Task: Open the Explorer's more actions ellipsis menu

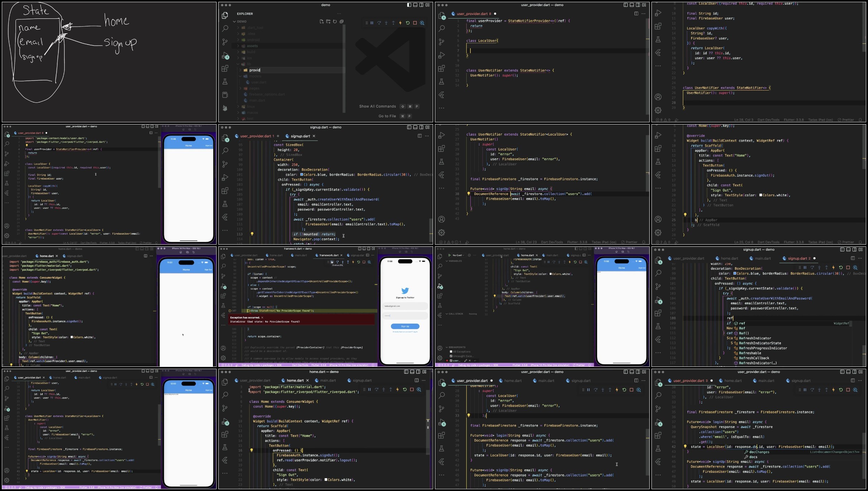Action: 339,14
